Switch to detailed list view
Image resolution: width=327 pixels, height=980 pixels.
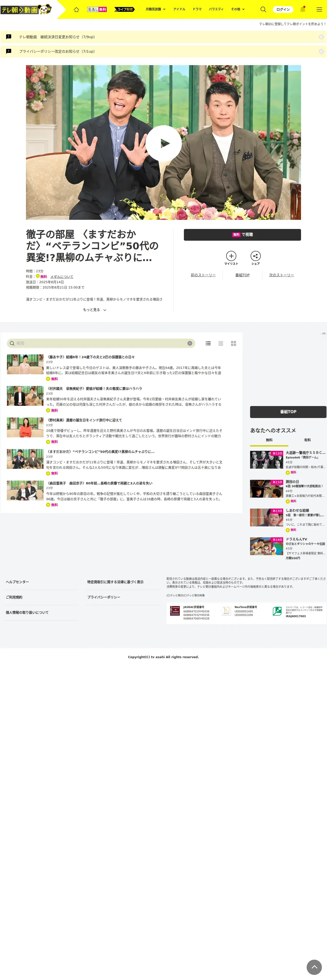(x=208, y=343)
